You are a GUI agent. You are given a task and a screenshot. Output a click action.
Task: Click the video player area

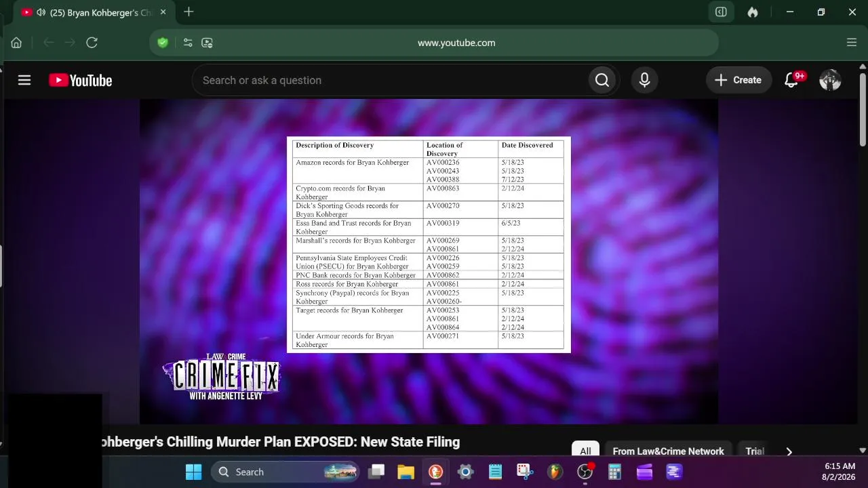coord(429,262)
